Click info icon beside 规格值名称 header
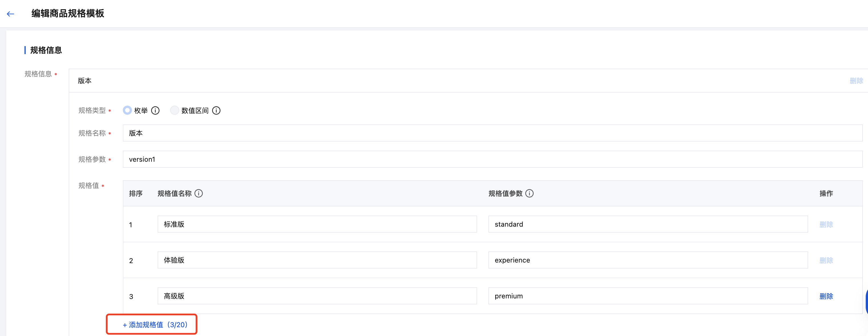This screenshot has width=868, height=336. pyautogui.click(x=199, y=193)
